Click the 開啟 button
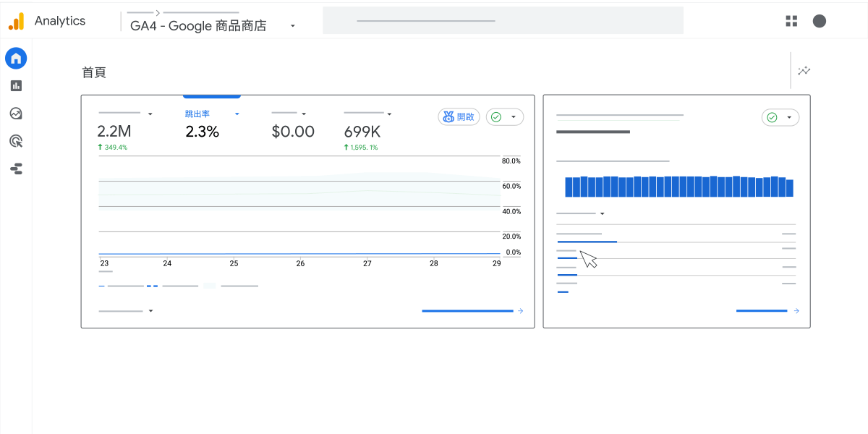Screen dimensions: 868x434 [459, 116]
